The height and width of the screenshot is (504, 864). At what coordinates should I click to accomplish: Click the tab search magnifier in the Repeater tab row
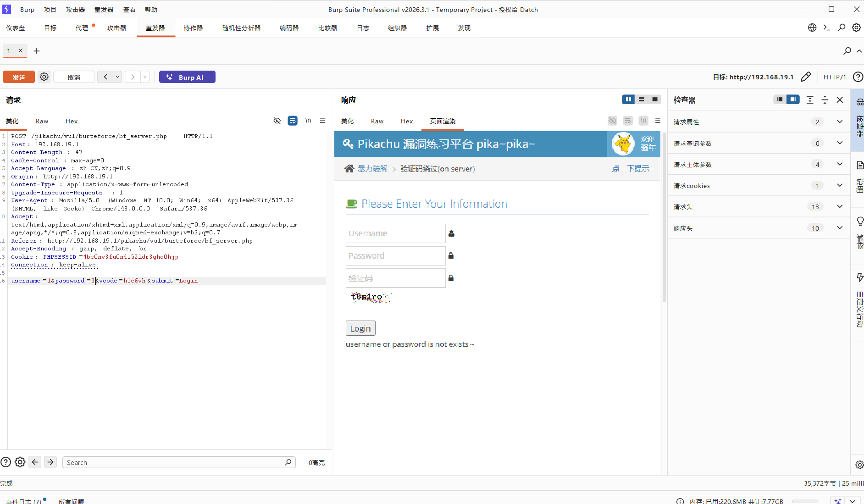pyautogui.click(x=847, y=51)
